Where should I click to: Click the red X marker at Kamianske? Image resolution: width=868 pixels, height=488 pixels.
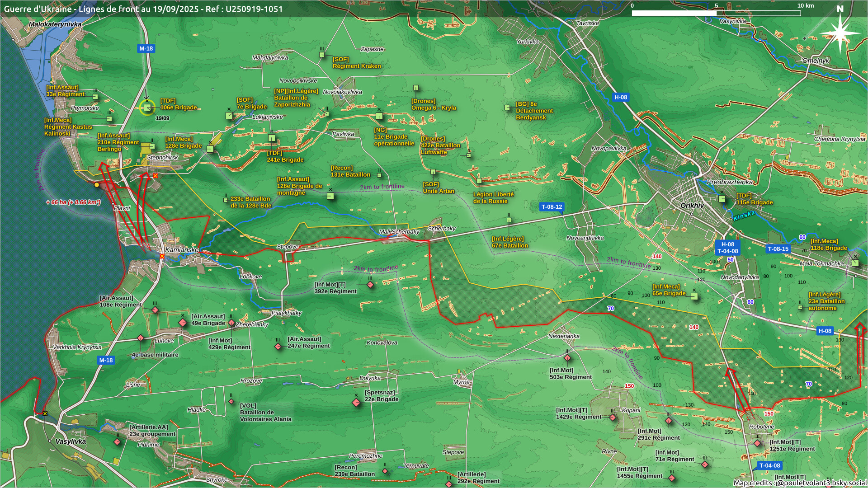click(162, 256)
